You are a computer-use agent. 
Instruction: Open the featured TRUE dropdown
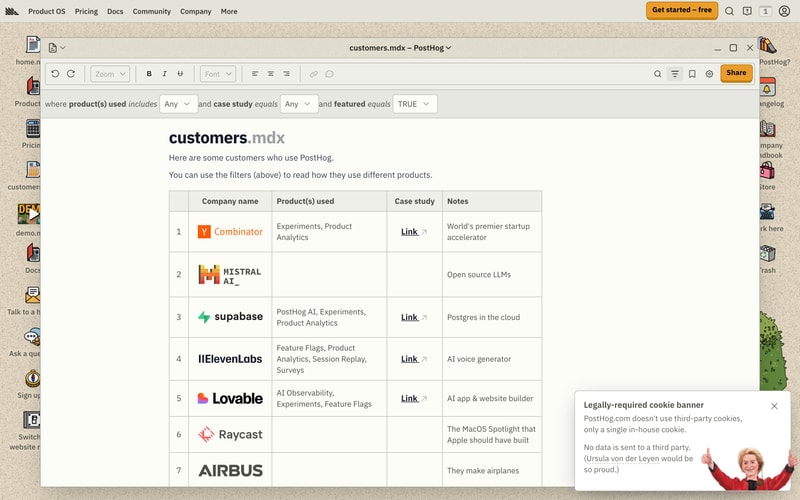[415, 104]
